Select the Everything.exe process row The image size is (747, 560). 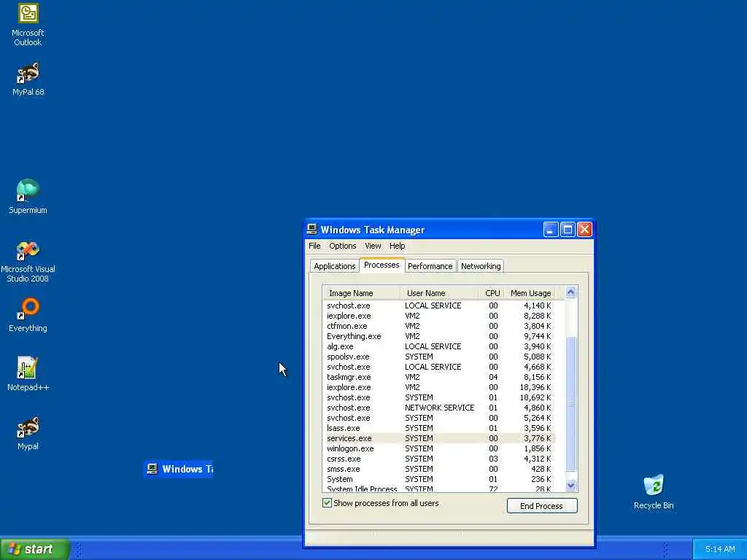438,336
